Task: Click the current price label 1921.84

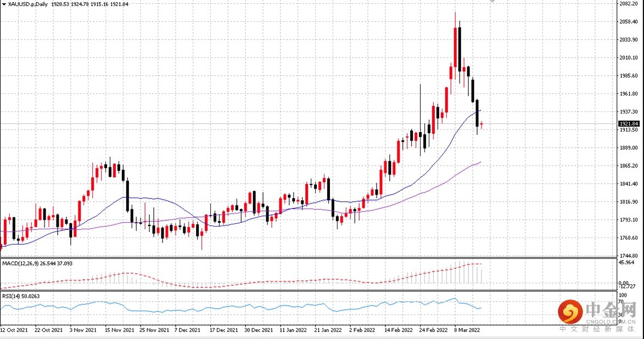Action: 629,123
